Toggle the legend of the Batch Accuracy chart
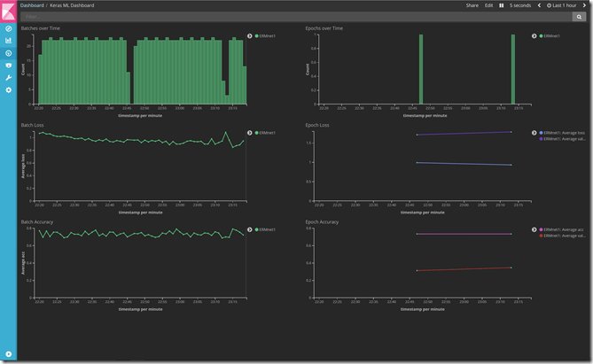This screenshot has height=364, width=593. [250, 229]
